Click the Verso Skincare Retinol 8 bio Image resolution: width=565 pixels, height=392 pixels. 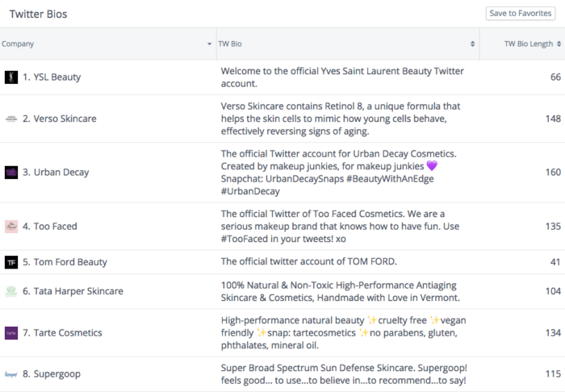point(341,119)
